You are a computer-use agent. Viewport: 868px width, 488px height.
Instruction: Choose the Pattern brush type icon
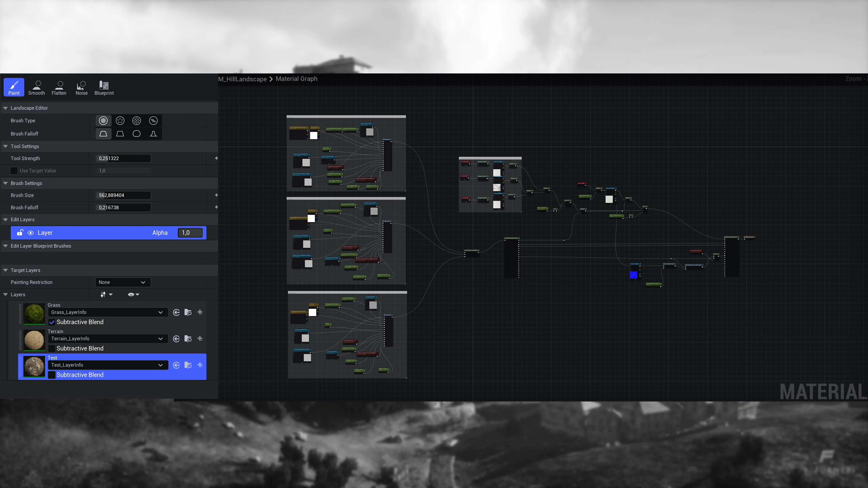[x=137, y=121]
